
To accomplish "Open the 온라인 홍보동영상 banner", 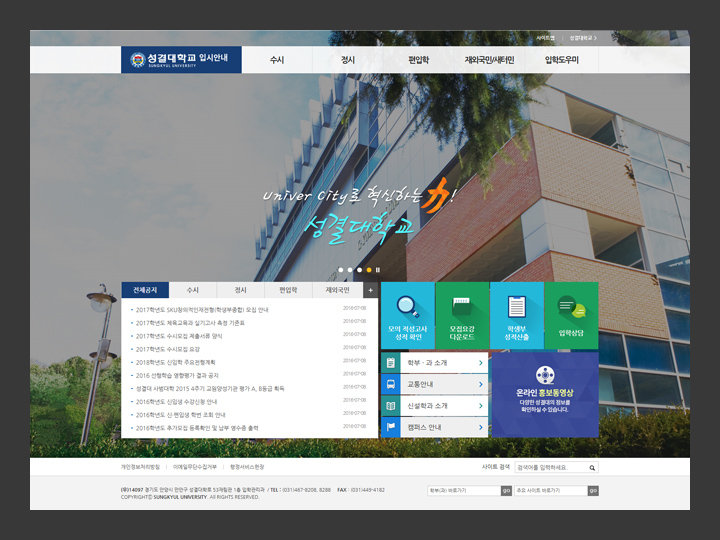I will [x=545, y=395].
